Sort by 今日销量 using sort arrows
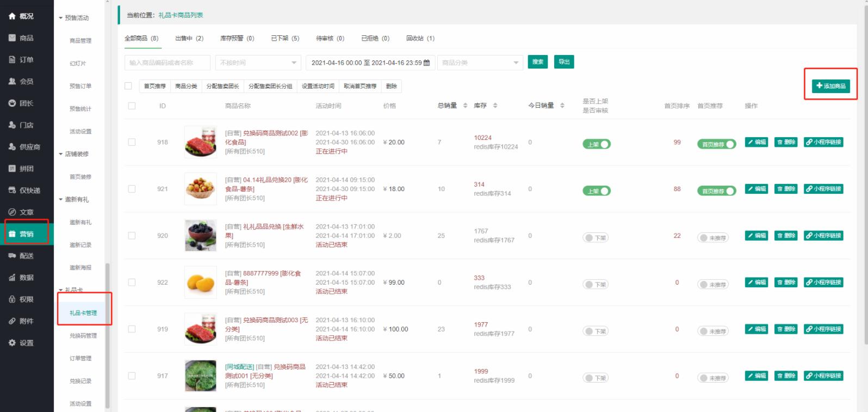The height and width of the screenshot is (412, 868). pyautogui.click(x=562, y=106)
